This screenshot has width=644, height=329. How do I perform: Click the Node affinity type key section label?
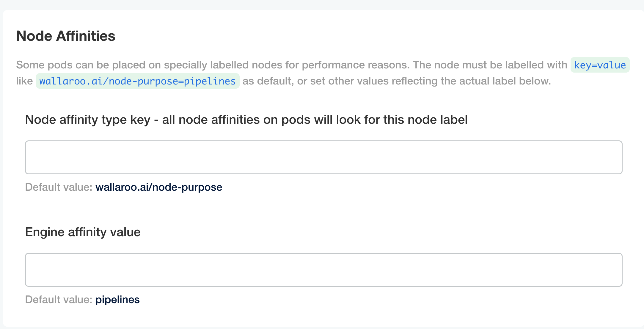[x=247, y=120]
